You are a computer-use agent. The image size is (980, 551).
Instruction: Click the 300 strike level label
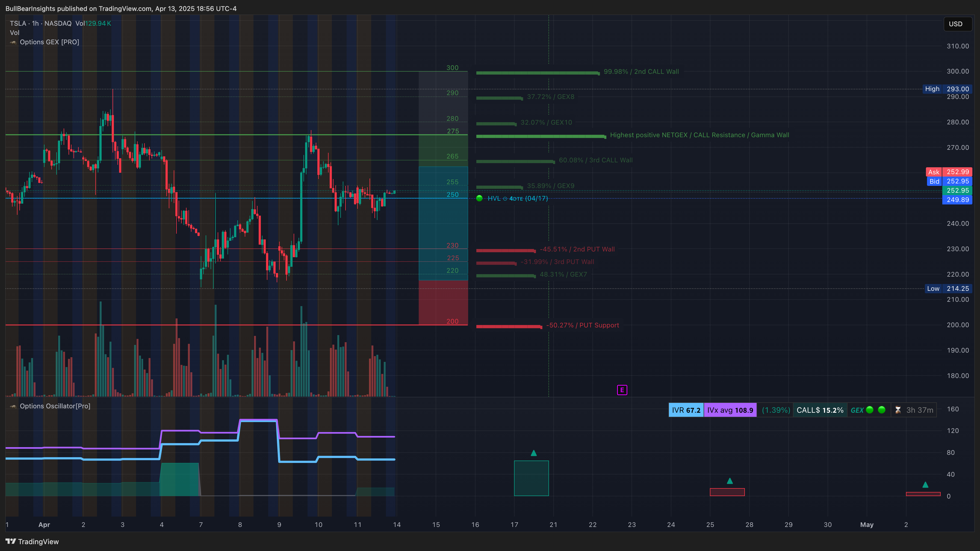coord(452,68)
